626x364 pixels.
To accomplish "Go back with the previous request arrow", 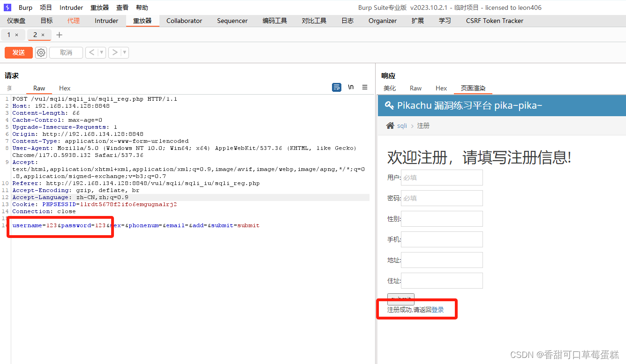I will [91, 52].
